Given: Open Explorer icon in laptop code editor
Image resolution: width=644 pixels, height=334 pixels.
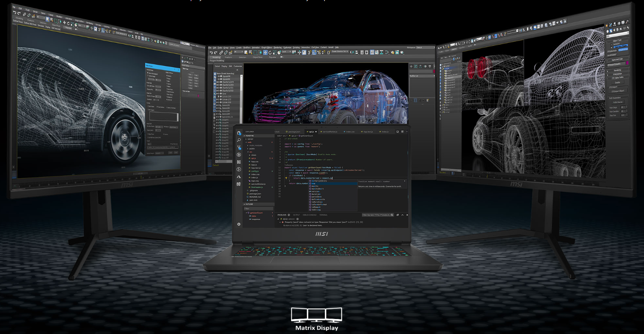Looking at the screenshot, I should (239, 133).
